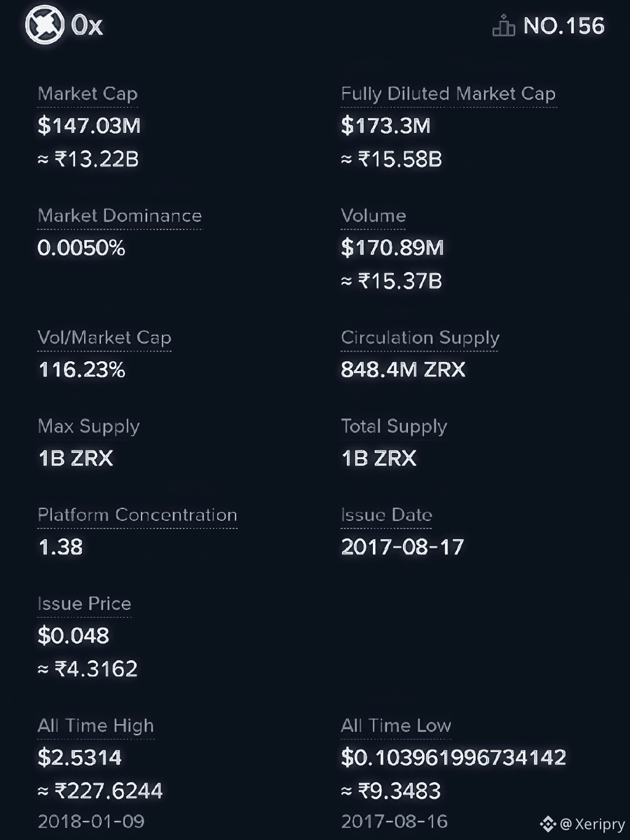Tap the Total Supply label
Screen dimensions: 630x840
(394, 426)
